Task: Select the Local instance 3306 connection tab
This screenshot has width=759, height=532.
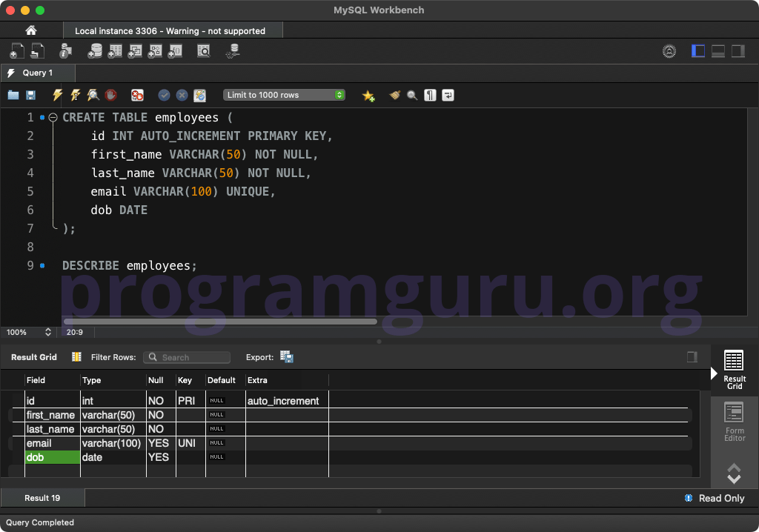Action: [173, 30]
